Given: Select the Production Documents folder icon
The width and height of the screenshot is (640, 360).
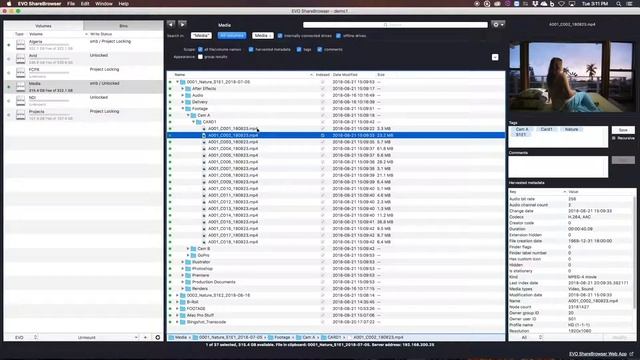Looking at the screenshot, I should [188, 282].
